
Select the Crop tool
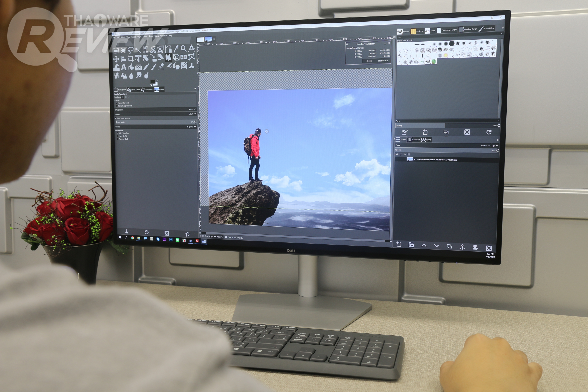coord(131,59)
